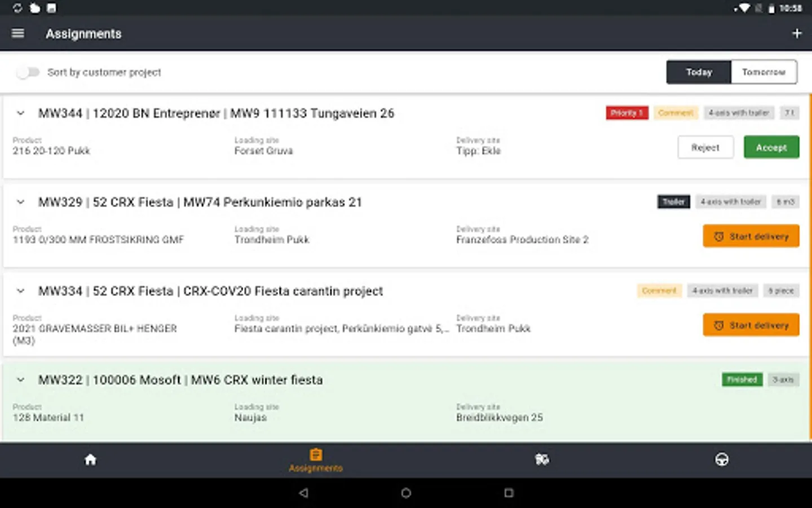Tap the Android back navigation arrow
Image resolution: width=812 pixels, height=508 pixels.
tap(304, 493)
